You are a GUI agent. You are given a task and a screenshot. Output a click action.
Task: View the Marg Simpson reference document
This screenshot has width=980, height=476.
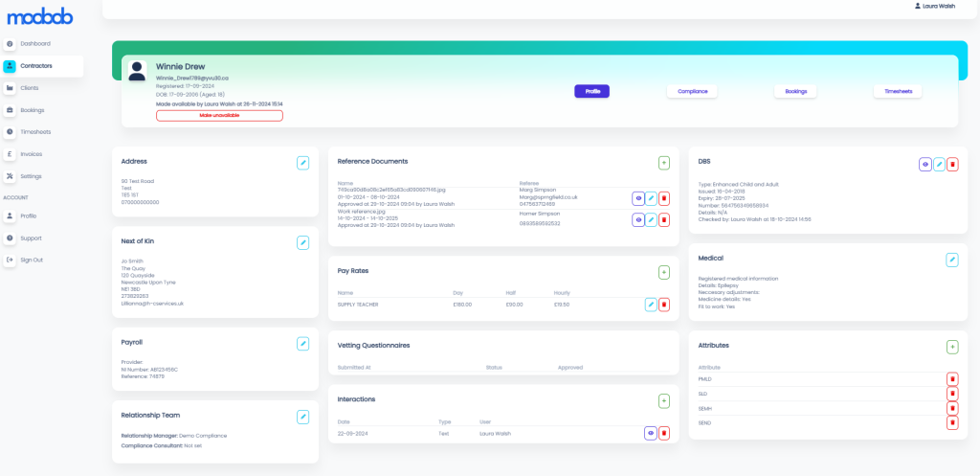point(637,198)
